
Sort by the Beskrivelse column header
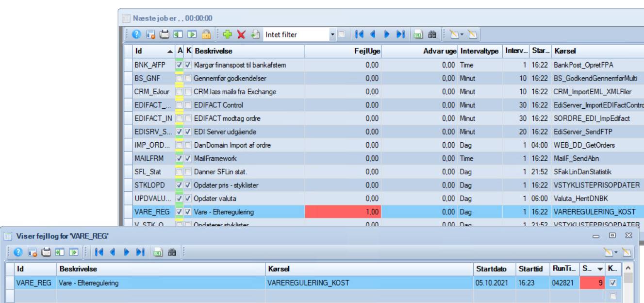point(248,51)
